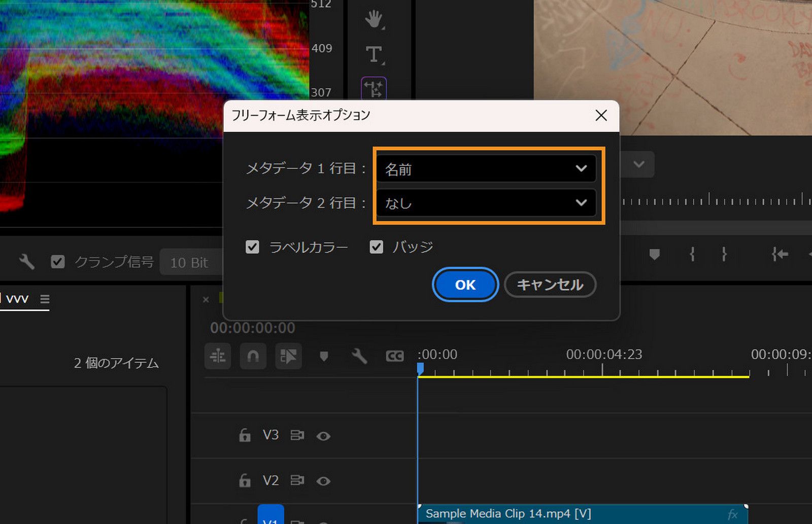The height and width of the screenshot is (524, 812).
Task: Click the Lumetri scope wrench settings icon
Action: (x=26, y=262)
